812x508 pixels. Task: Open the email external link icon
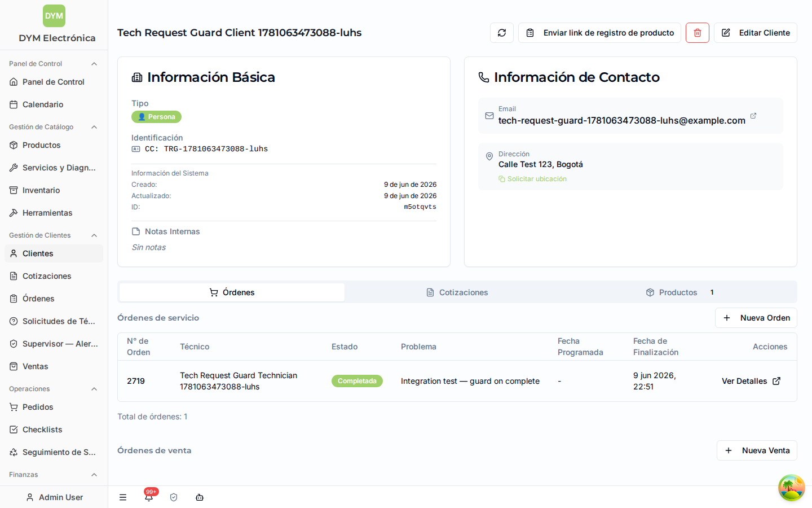click(x=753, y=116)
